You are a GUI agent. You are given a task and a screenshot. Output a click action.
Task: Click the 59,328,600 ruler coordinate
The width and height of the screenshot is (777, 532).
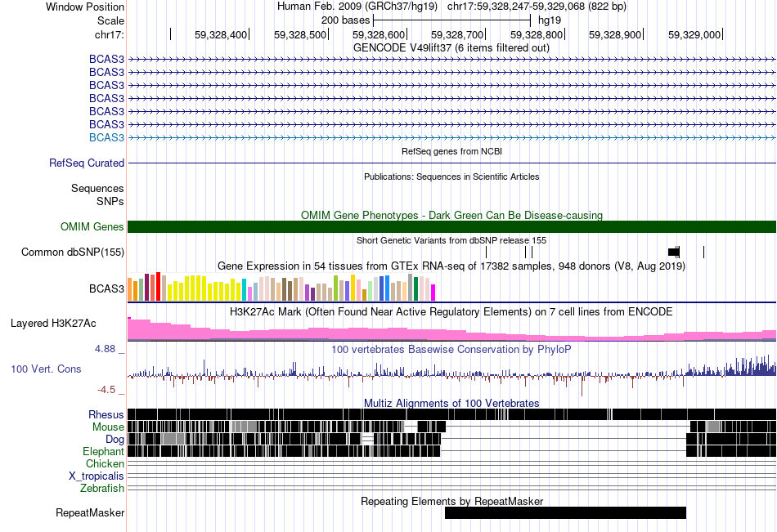point(379,34)
